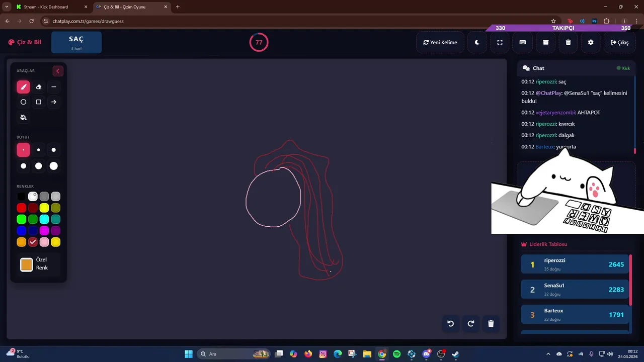Pick the black color swatch
644x362 pixels.
(21, 197)
